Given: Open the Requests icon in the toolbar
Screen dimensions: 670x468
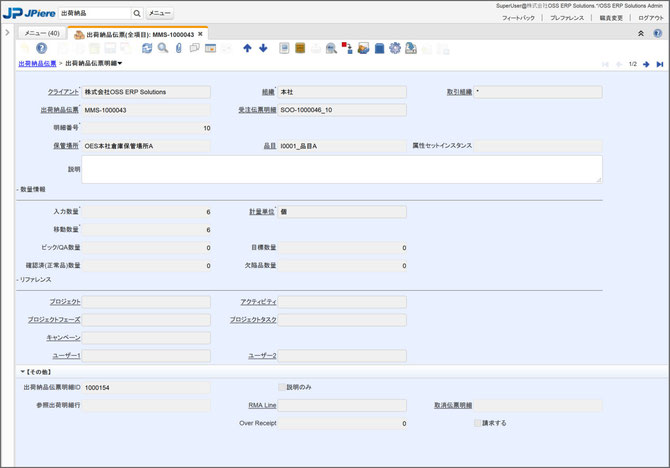Looking at the screenshot, I should click(363, 48).
